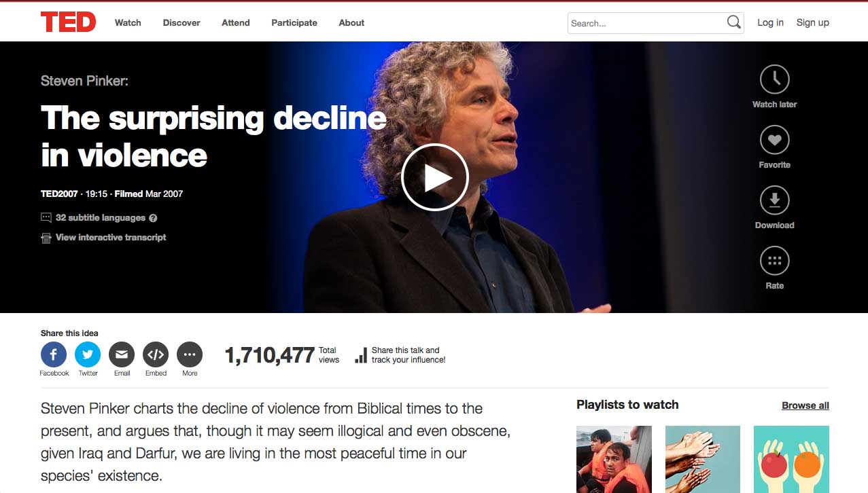Open the Watch menu

[128, 22]
